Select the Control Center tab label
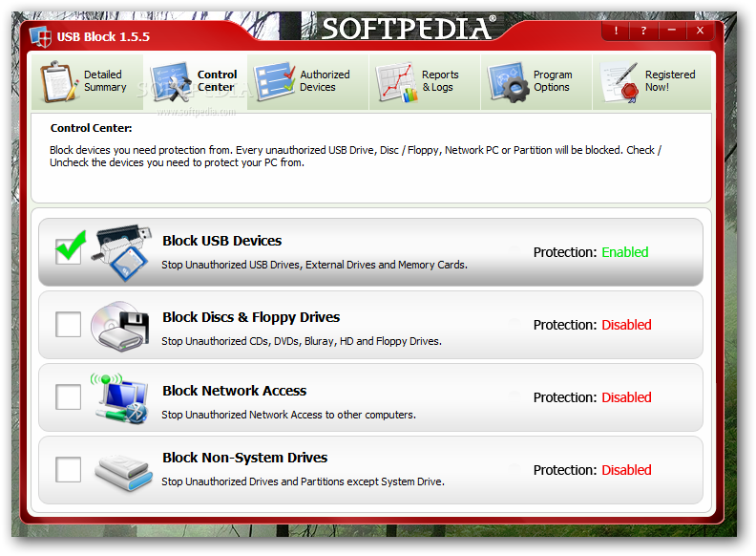The width and height of the screenshot is (756, 556). coord(217,80)
